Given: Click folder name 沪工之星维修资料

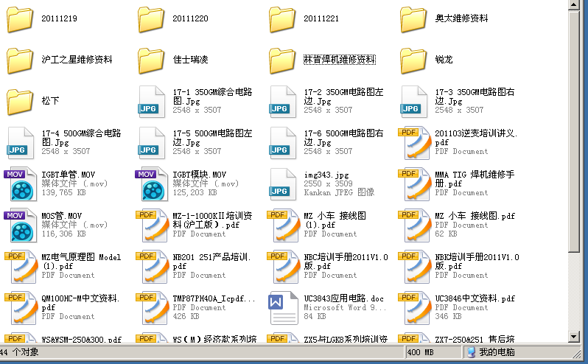Looking at the screenshot, I should (77, 60).
